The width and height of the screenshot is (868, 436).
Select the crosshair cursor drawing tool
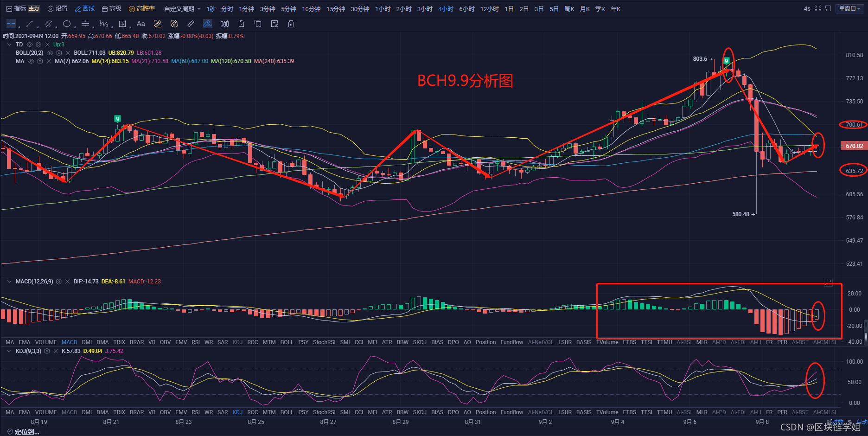[x=11, y=24]
